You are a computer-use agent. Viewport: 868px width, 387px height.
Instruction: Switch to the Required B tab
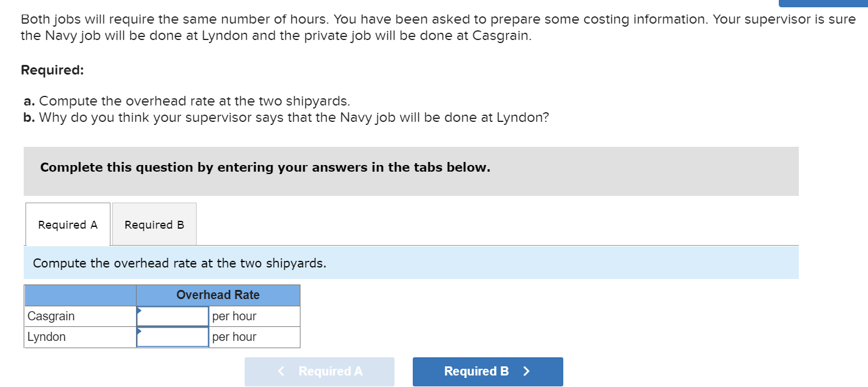point(154,224)
